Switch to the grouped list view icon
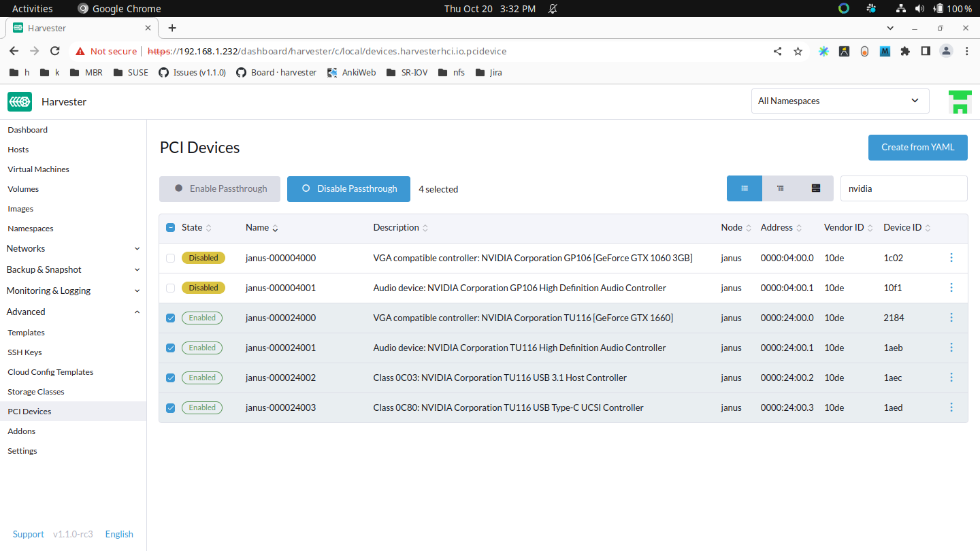 click(x=780, y=188)
